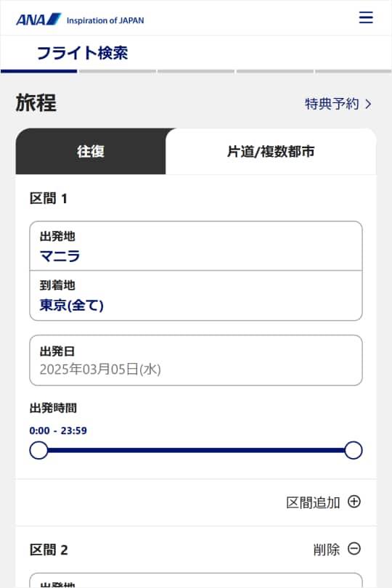The image size is (392, 588).
Task: Click the minus icon beside 削除
Action: (x=354, y=549)
